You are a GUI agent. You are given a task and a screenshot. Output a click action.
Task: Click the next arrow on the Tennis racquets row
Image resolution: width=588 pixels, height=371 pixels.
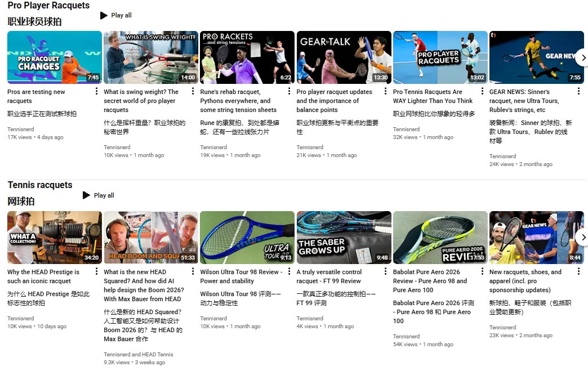pyautogui.click(x=583, y=237)
